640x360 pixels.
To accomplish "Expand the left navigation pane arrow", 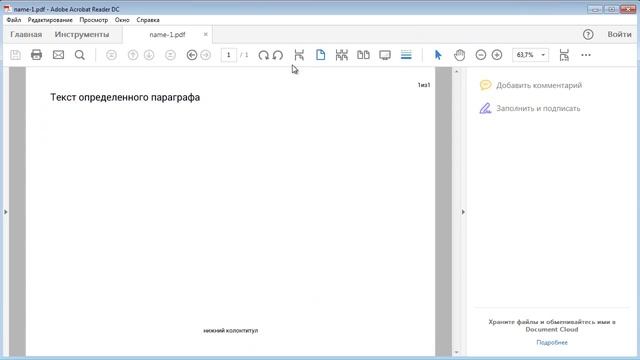I will click(x=5, y=212).
